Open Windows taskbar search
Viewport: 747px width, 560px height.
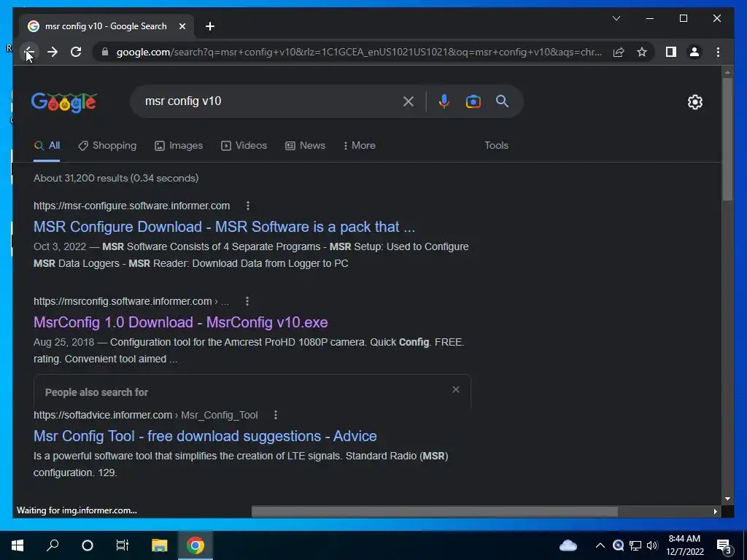click(53, 545)
